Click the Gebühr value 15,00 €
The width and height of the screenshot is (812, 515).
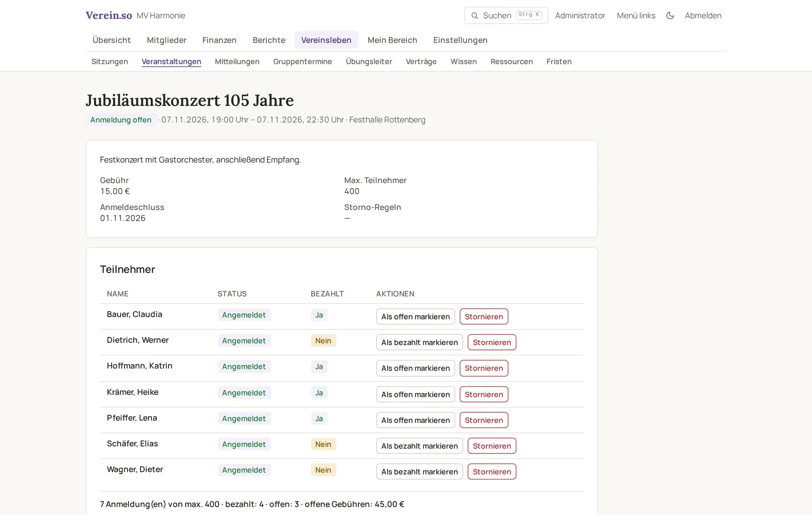115,191
